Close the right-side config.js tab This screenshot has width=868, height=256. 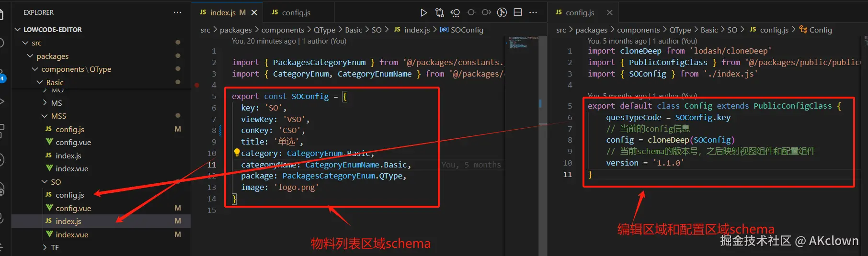pos(609,12)
